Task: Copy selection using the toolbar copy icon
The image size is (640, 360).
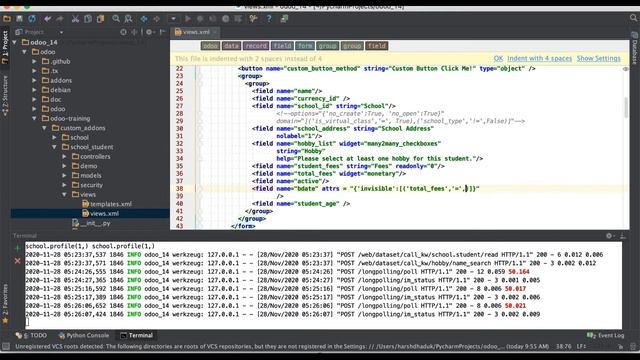Action: 88,19
